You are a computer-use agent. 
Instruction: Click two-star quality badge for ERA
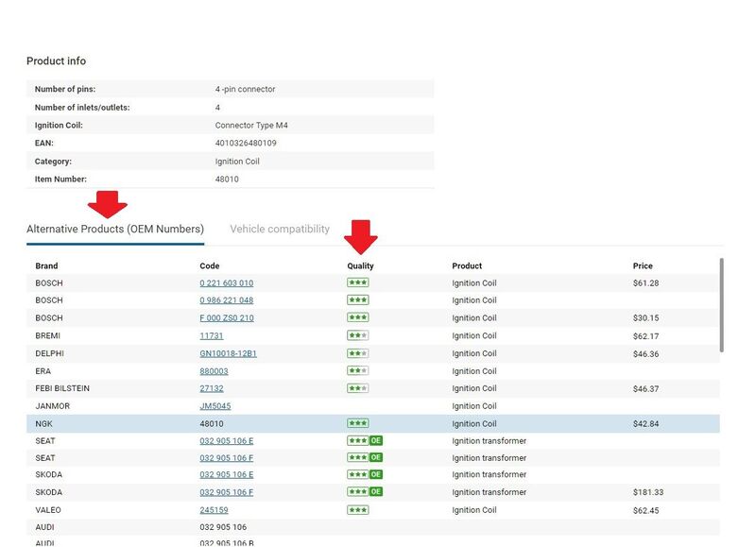coord(358,370)
